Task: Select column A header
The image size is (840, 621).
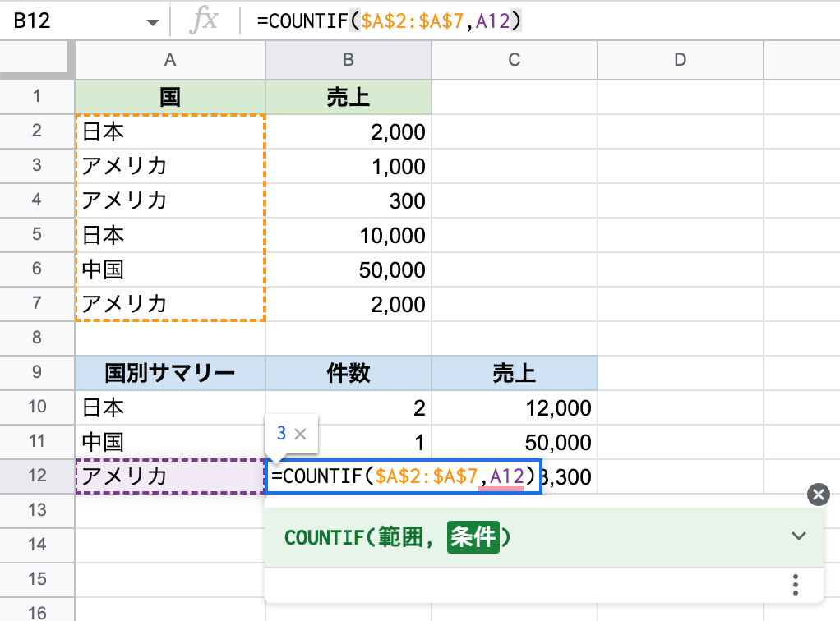Action: coord(170,59)
